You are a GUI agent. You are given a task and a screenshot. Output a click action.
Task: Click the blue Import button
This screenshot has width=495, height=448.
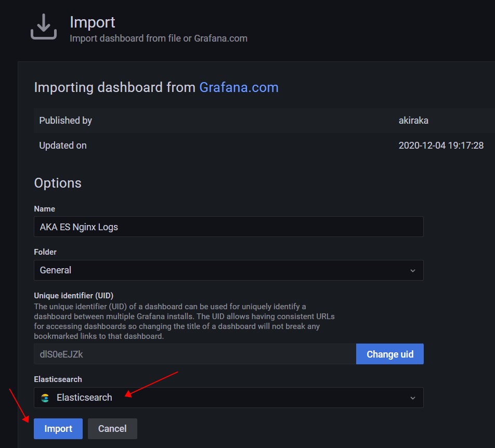point(58,428)
